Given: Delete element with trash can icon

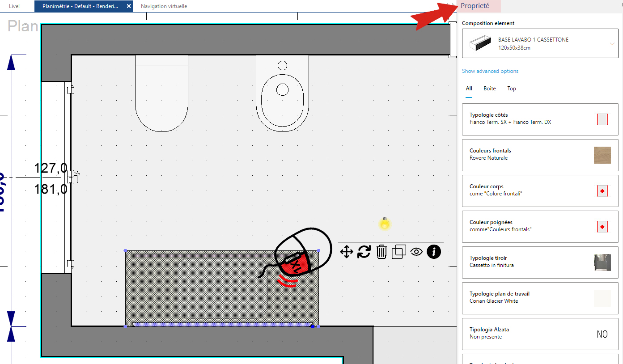Looking at the screenshot, I should point(381,252).
